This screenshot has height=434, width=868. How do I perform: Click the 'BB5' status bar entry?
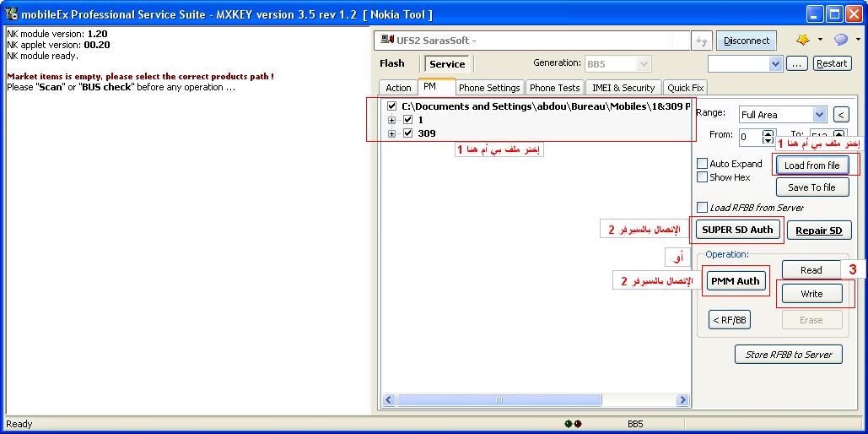pos(635,424)
